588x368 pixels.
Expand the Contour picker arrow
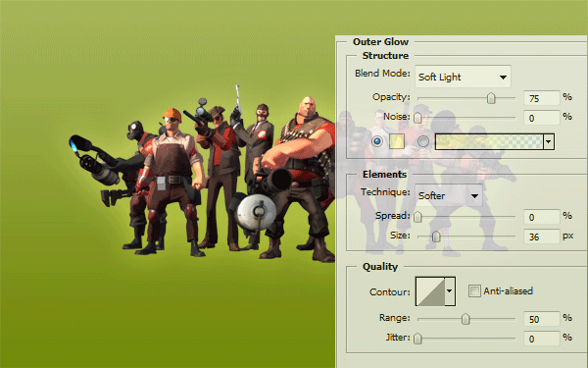pos(450,291)
